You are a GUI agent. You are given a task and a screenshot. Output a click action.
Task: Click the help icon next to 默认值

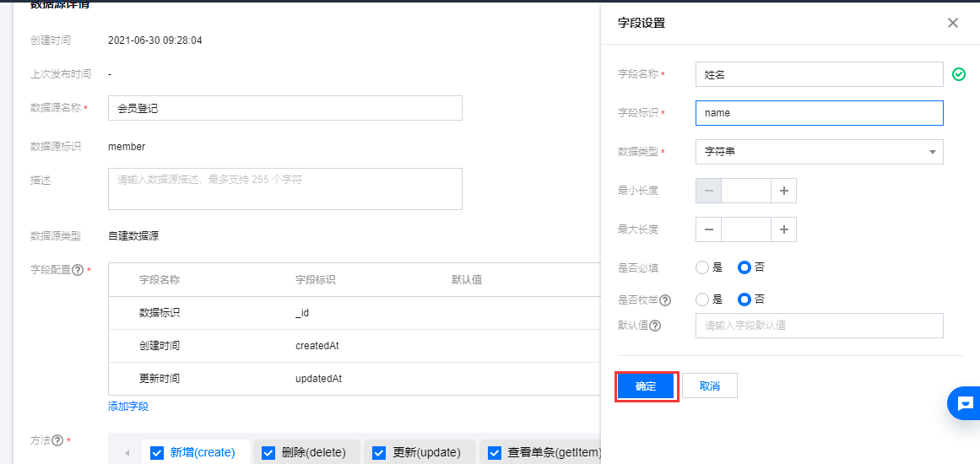tap(655, 326)
